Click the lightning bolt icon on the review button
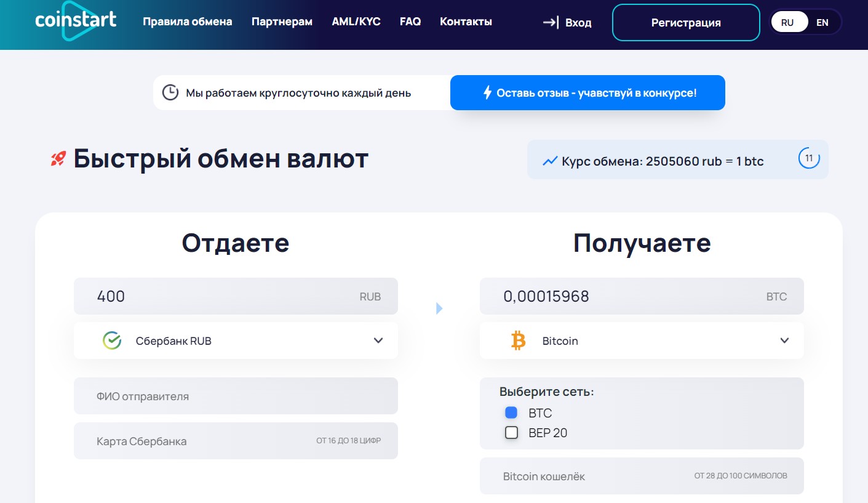 point(487,93)
